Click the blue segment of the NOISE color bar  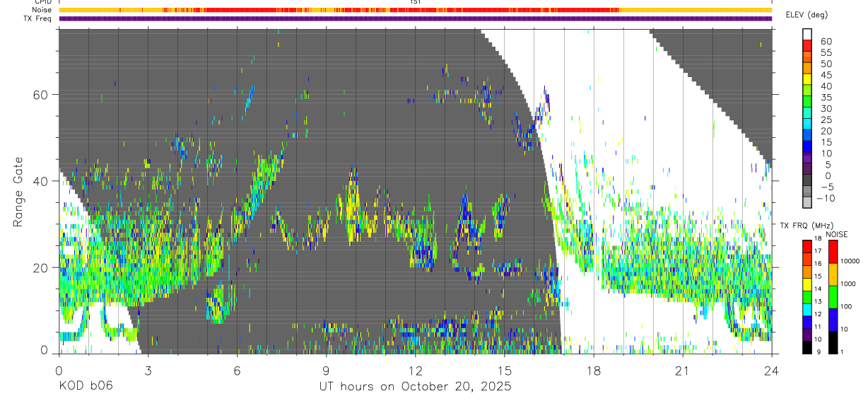833,320
